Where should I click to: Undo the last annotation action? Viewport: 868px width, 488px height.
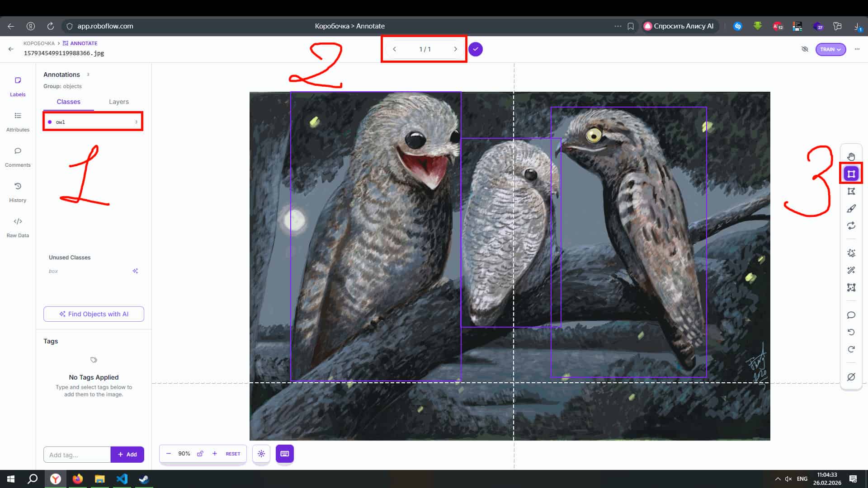851,332
